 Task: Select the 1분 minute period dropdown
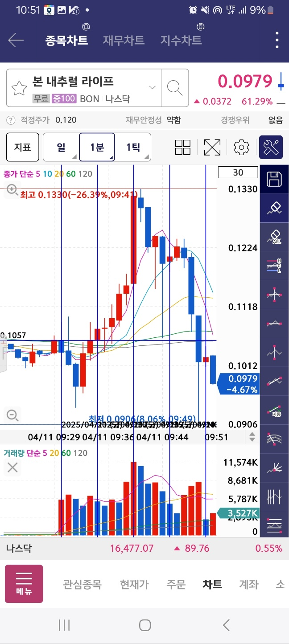click(97, 147)
